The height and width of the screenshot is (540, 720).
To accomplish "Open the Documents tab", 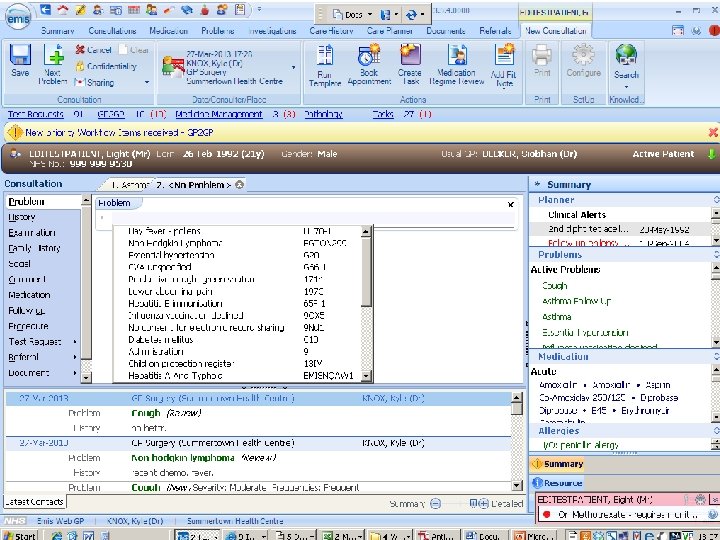I will (445, 31).
